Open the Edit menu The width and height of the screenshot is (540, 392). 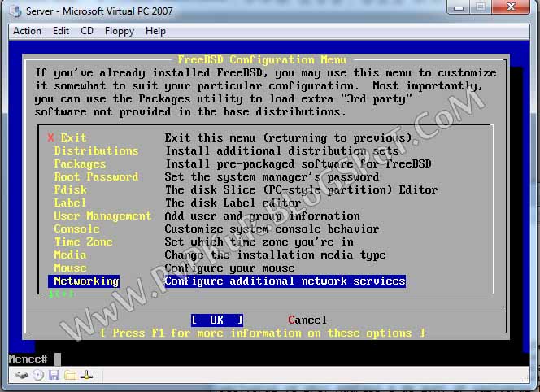pyautogui.click(x=61, y=31)
